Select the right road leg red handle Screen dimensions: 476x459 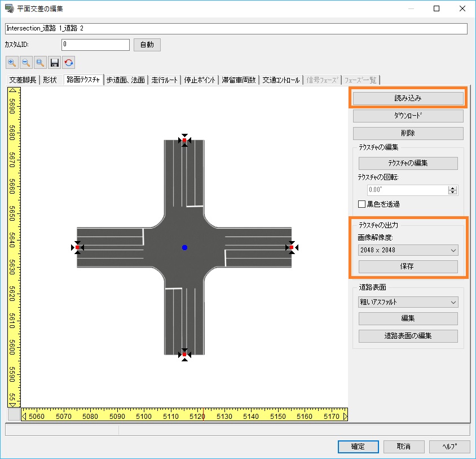pos(291,247)
